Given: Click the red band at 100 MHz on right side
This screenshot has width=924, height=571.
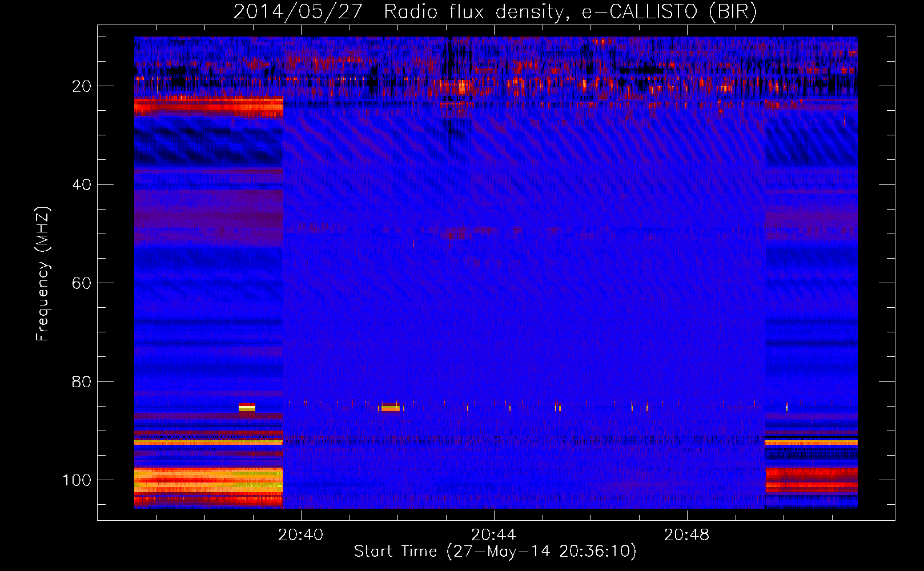Looking at the screenshot, I should click(811, 480).
